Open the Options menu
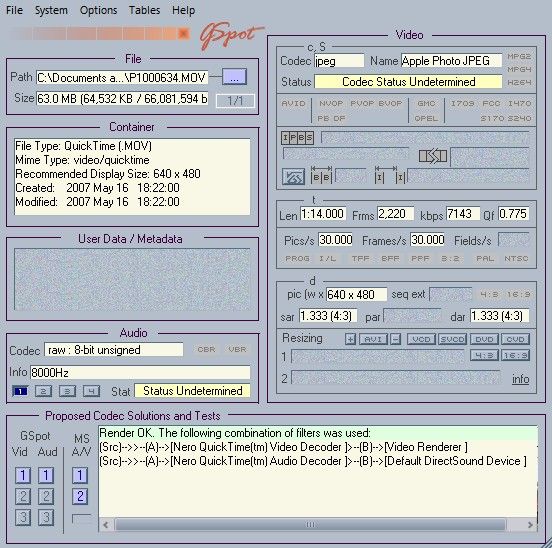Screen dimensions: 552x548 [x=98, y=10]
